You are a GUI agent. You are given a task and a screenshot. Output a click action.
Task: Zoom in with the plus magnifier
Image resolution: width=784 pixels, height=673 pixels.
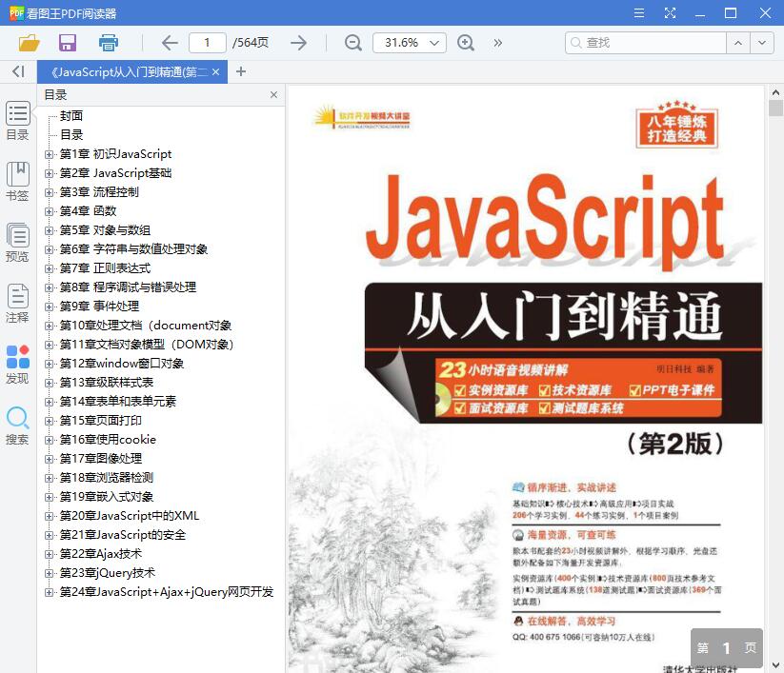(x=466, y=43)
